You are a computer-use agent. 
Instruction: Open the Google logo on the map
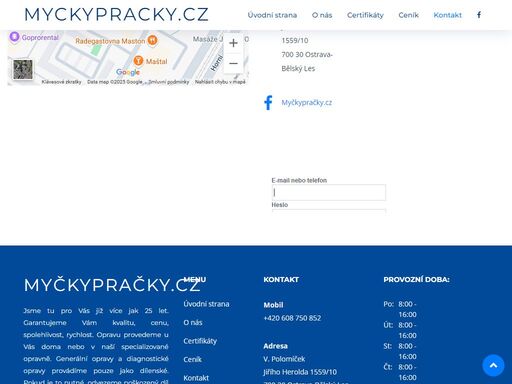(128, 72)
